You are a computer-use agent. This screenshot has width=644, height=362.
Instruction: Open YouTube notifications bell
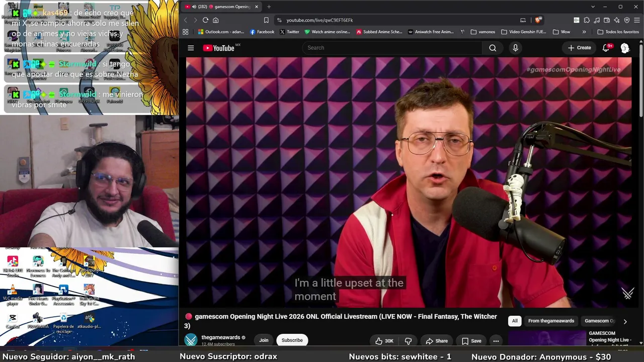[606, 48]
